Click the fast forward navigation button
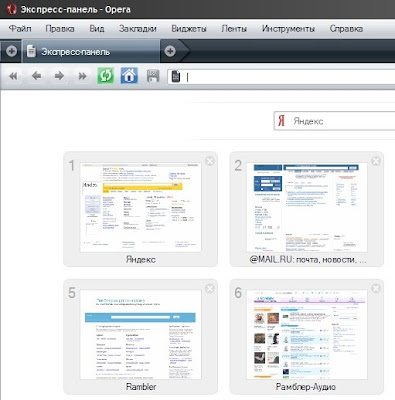Image resolution: width=395 pixels, height=400 pixels. [82, 76]
